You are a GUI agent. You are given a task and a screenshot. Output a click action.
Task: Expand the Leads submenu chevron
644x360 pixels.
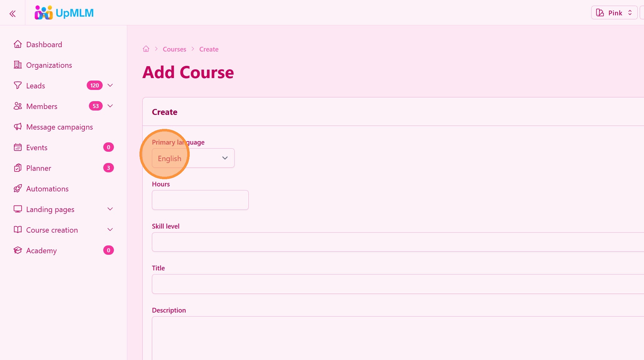pos(110,85)
